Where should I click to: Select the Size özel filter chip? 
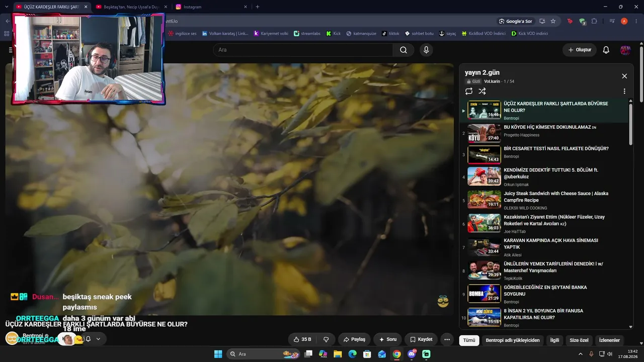[x=579, y=340]
